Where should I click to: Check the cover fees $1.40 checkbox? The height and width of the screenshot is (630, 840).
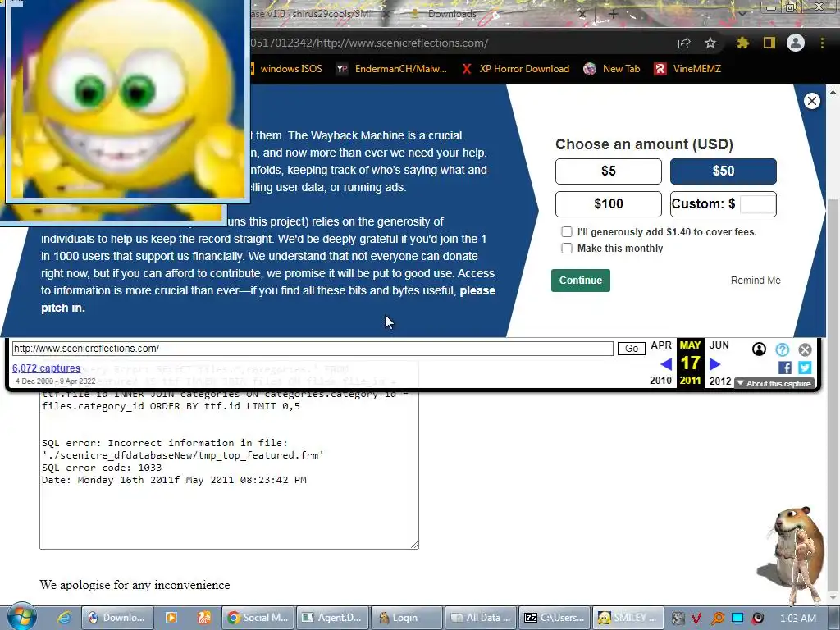point(566,232)
